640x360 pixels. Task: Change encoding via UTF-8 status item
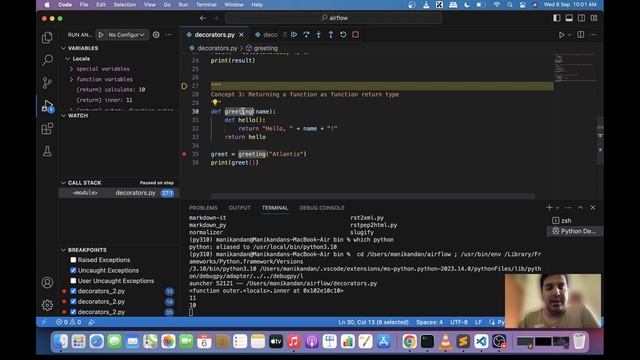pyautogui.click(x=459, y=322)
